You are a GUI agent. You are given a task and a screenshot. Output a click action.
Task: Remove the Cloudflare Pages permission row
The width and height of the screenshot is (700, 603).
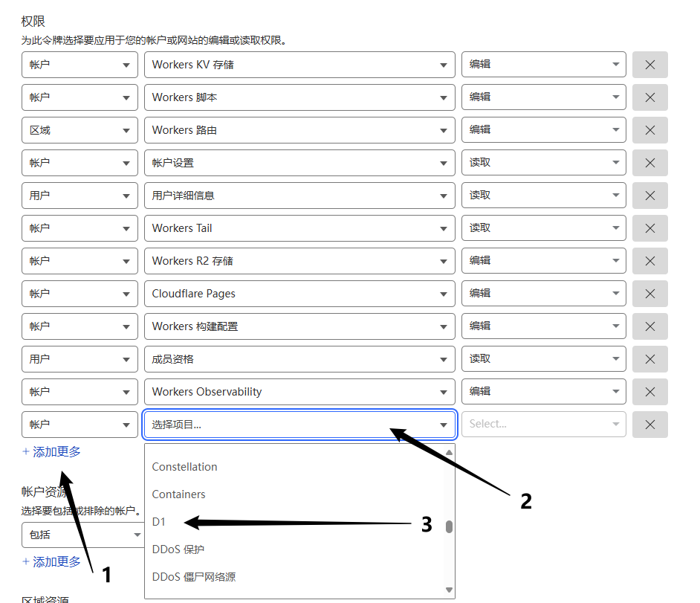pyautogui.click(x=649, y=294)
